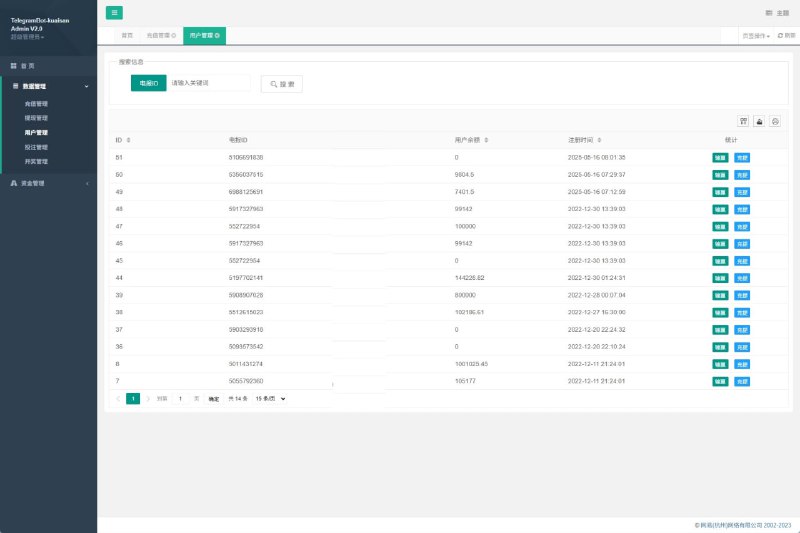Click the balance cell 144226.82

click(469, 278)
